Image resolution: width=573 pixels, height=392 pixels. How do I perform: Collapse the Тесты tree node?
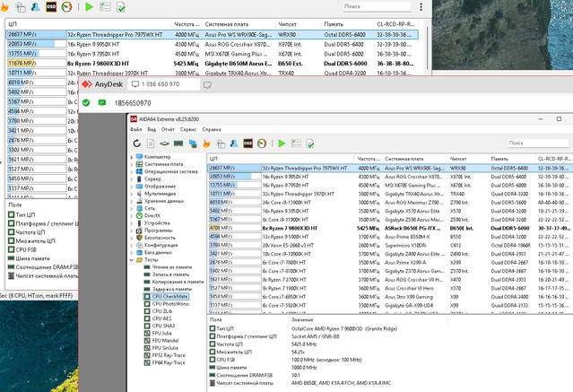point(132,259)
